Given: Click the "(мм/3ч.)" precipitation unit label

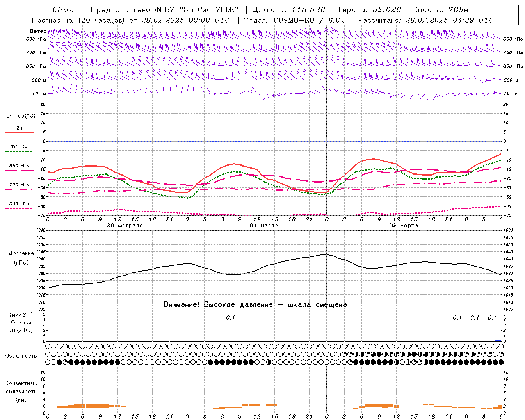Looking at the screenshot, I should click(21, 315).
